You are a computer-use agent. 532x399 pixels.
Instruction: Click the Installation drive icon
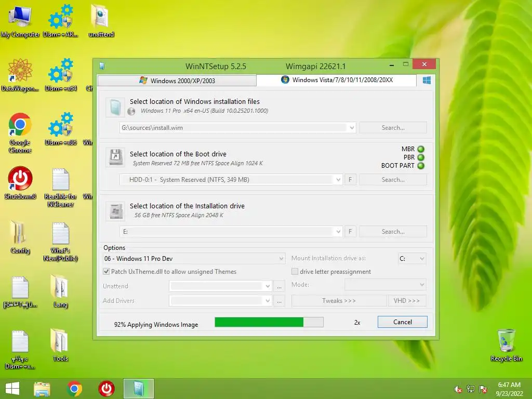(x=115, y=211)
